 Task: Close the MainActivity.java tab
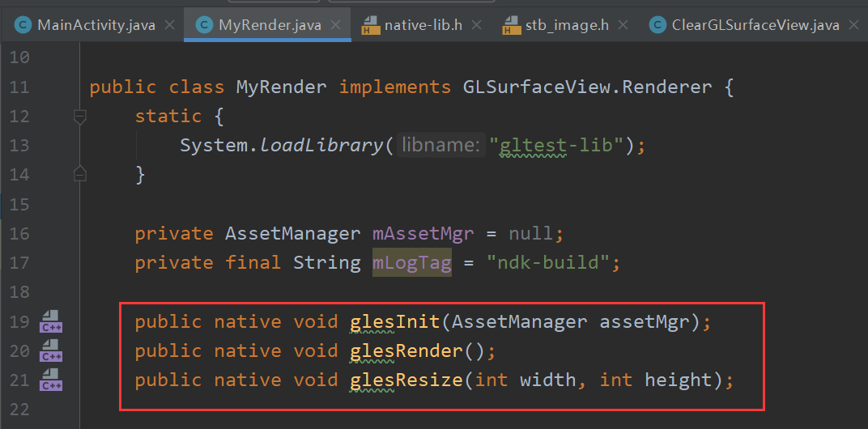[x=170, y=25]
